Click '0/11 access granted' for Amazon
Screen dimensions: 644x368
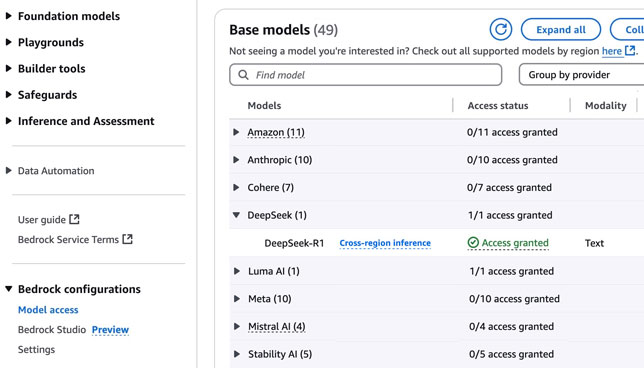click(x=512, y=132)
